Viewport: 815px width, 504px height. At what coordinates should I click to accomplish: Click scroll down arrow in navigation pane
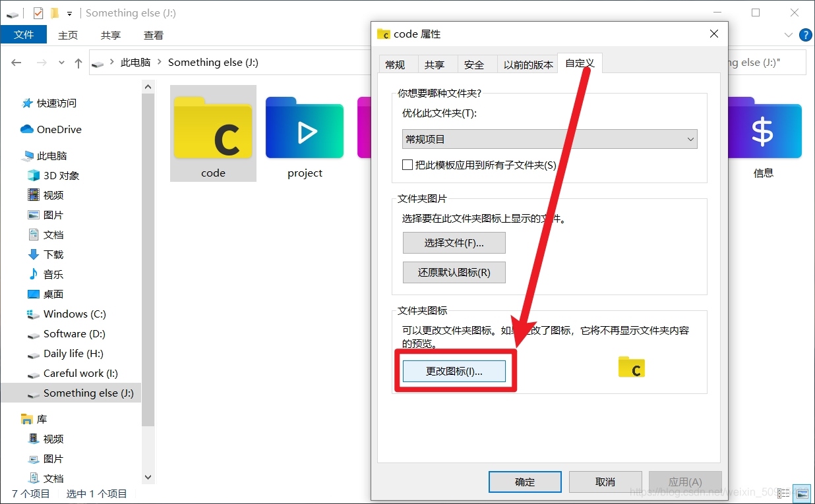point(148,477)
